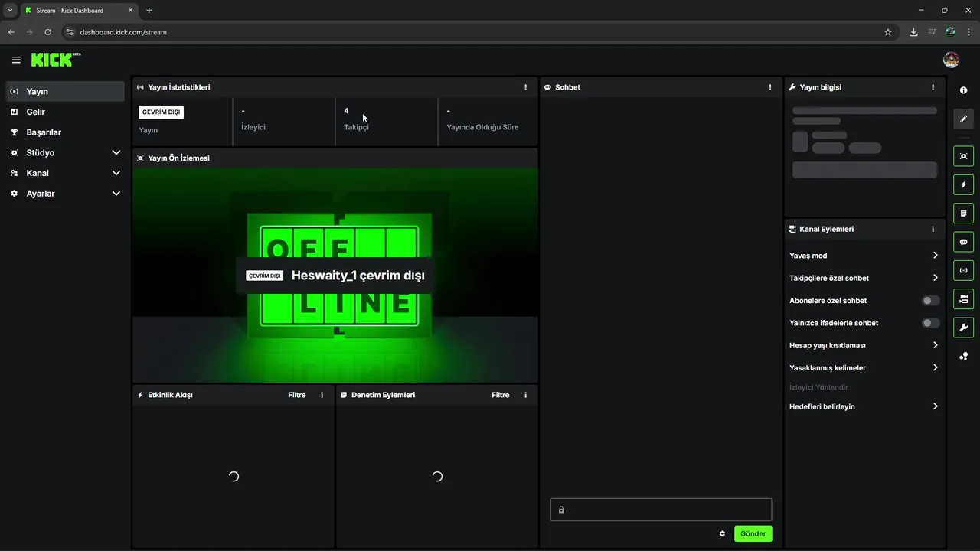Toggle the chat bubble widget icon
Image resolution: width=980 pixels, height=551 pixels.
pyautogui.click(x=963, y=242)
